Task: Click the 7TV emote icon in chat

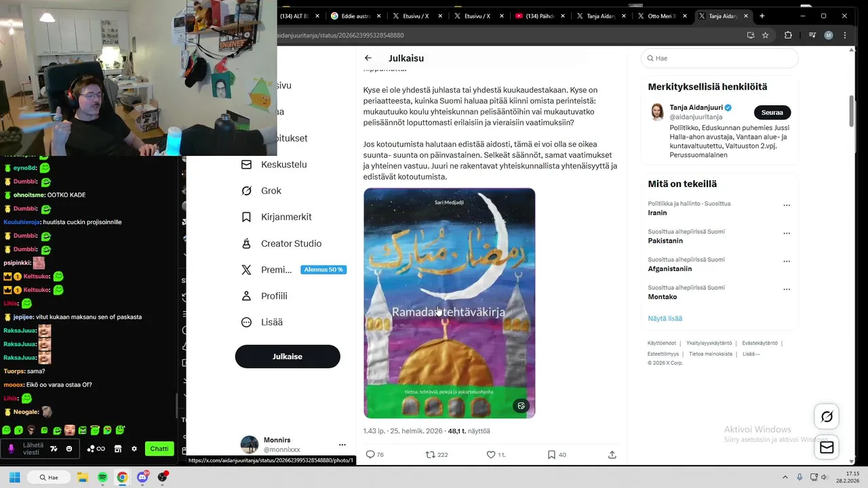Action: tap(54, 449)
